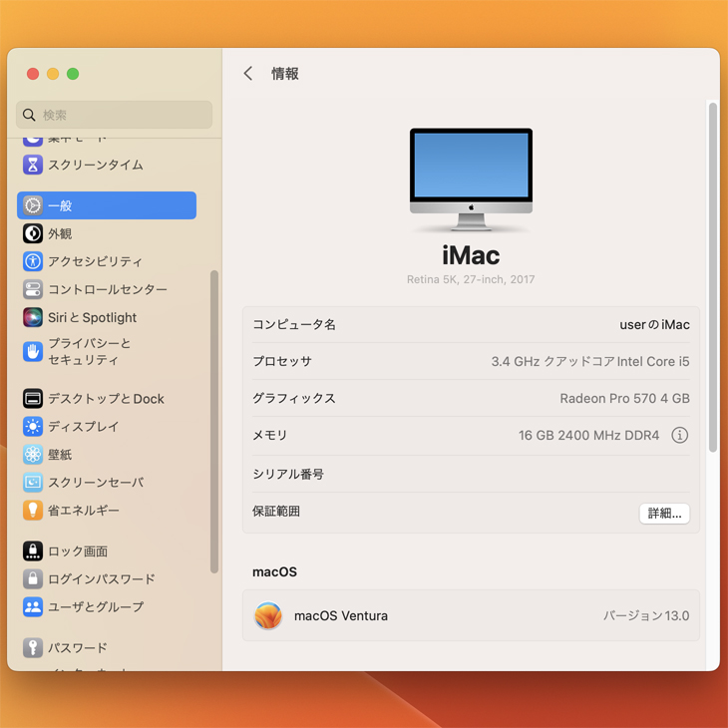The height and width of the screenshot is (728, 728).
Task: Click the macOS Ventura logo icon
Action: point(268,615)
